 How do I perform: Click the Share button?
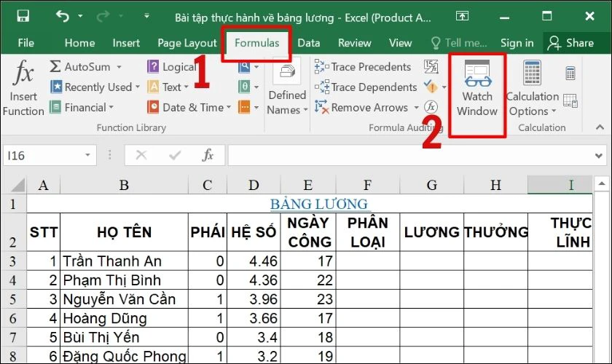coord(570,43)
